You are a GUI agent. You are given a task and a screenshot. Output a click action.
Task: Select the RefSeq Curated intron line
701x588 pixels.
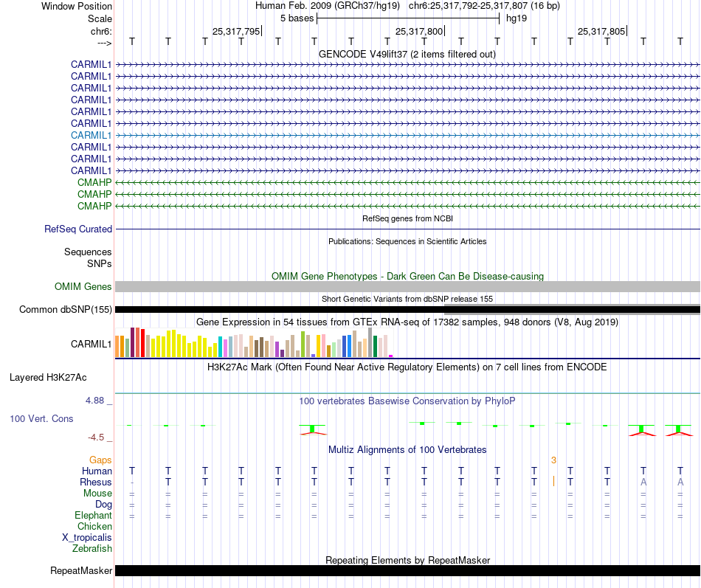[x=407, y=229]
